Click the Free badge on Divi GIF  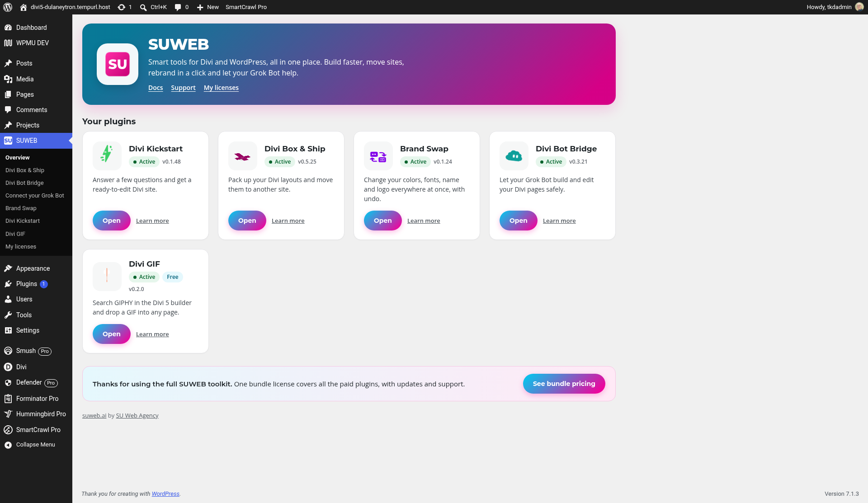(173, 277)
